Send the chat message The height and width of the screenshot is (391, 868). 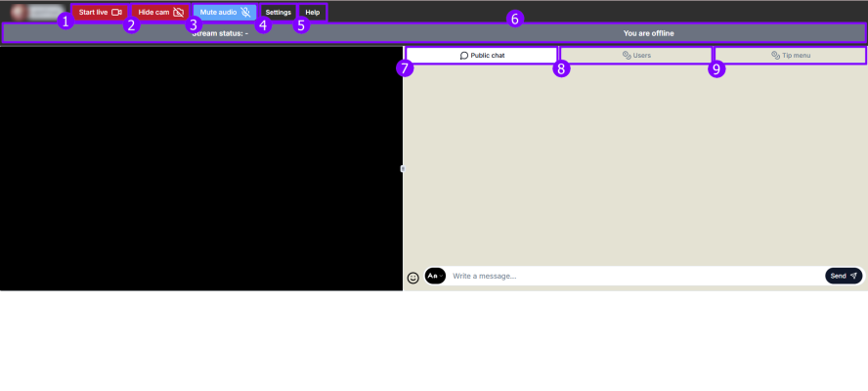[x=844, y=276]
